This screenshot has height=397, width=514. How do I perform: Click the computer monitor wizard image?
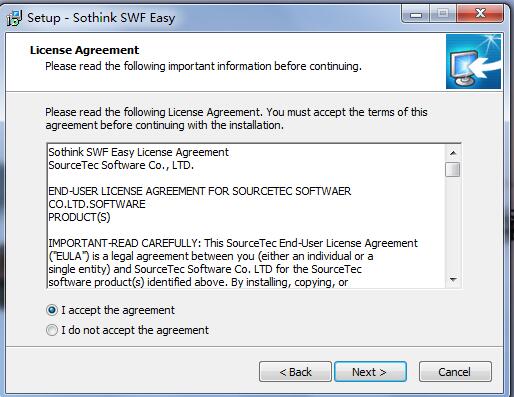click(473, 62)
